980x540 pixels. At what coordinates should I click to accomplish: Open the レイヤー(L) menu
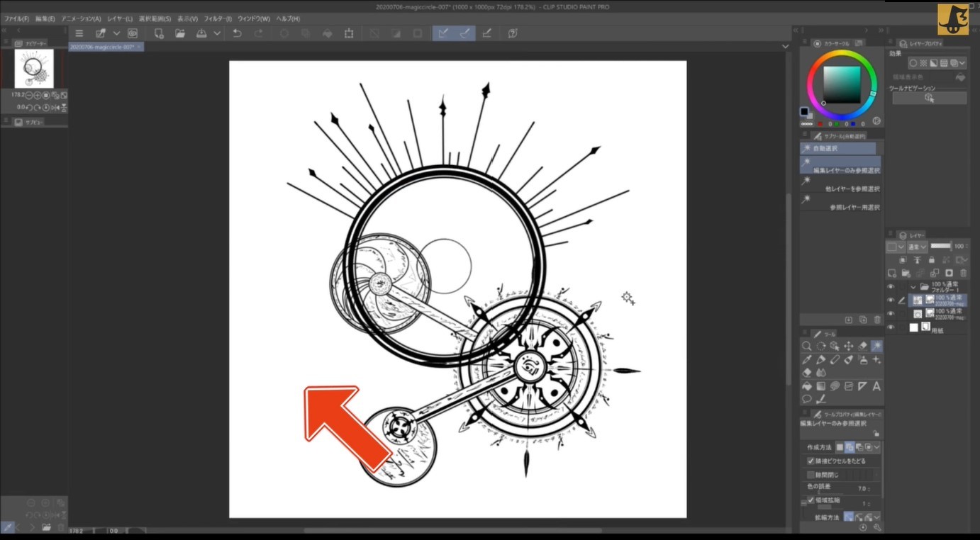[120, 18]
